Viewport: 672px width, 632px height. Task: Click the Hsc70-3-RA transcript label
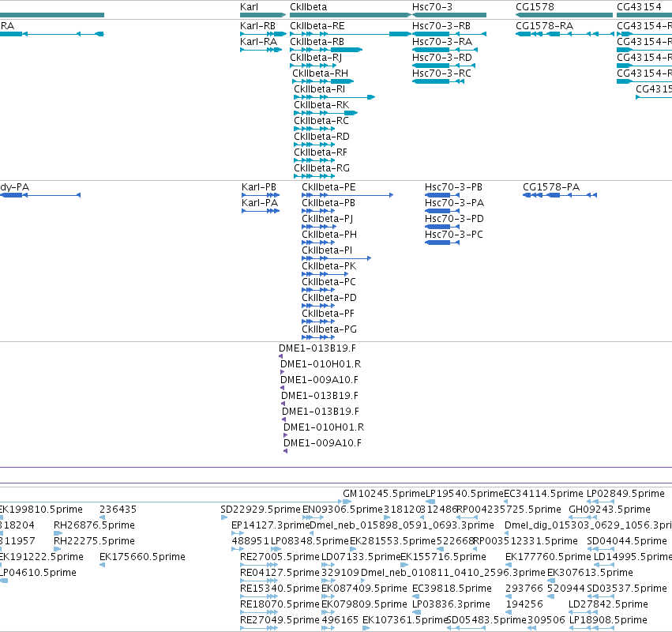(x=442, y=42)
